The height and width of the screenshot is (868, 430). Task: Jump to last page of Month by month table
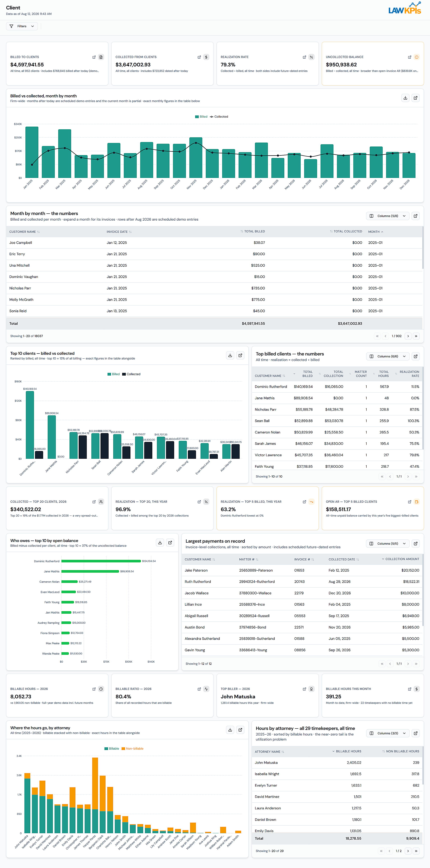coord(416,336)
